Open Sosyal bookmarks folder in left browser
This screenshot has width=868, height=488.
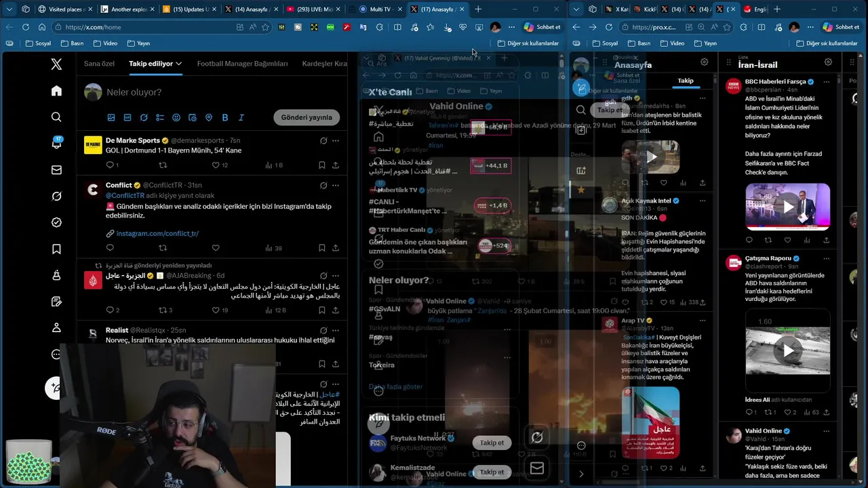pos(38,43)
